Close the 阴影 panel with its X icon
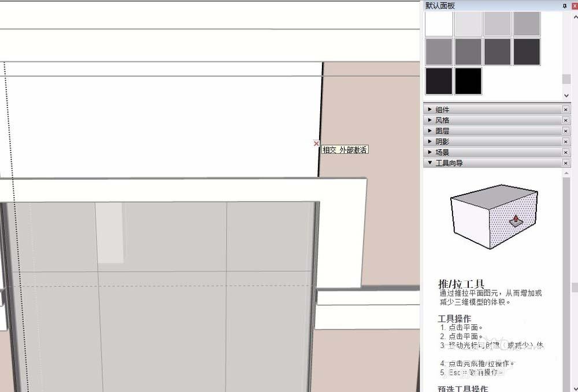This screenshot has width=578, height=392. 565,141
